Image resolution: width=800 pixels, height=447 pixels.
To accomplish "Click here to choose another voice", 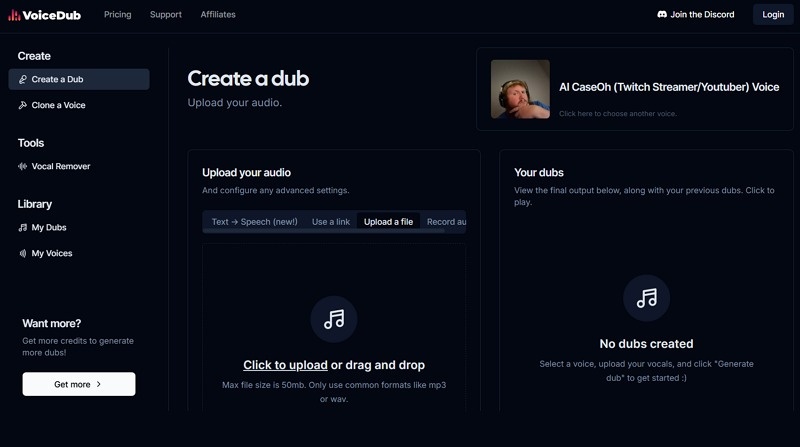I will tap(618, 114).
